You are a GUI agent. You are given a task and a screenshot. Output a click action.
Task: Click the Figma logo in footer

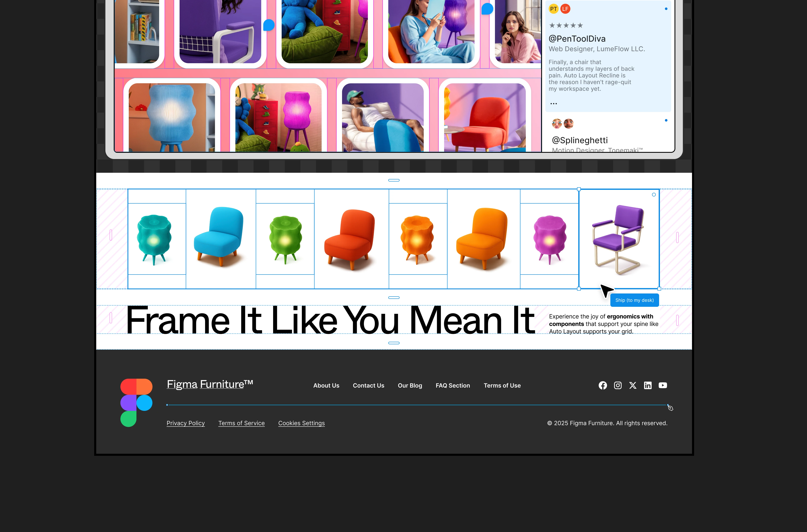coord(136,403)
